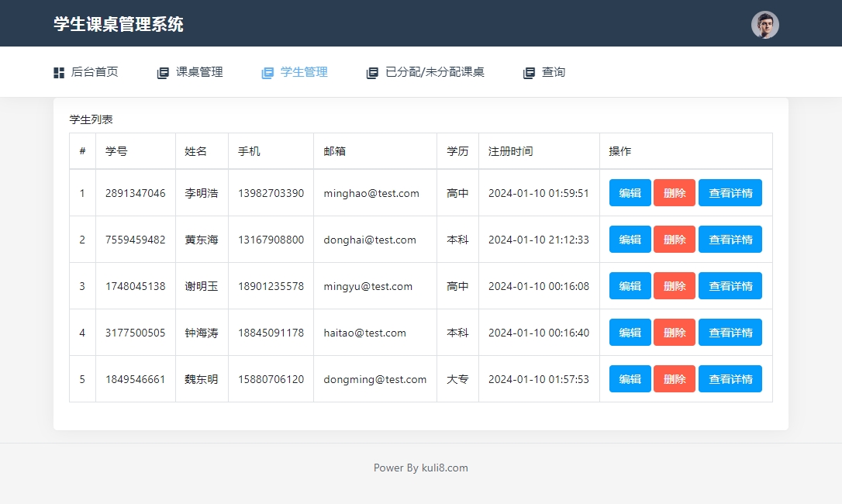842x504 pixels.
Task: Click 查看详情 for 魏东明
Action: click(730, 379)
